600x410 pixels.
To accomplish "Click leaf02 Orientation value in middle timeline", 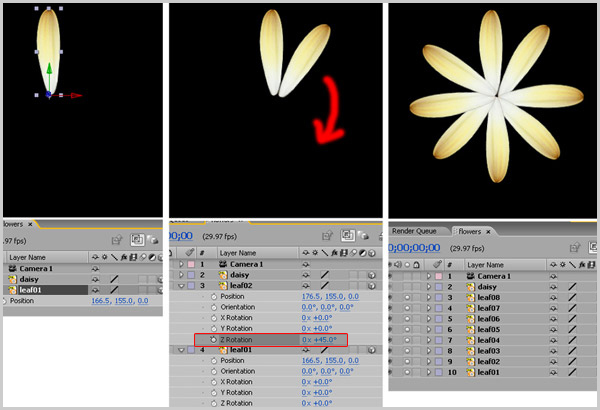I will coord(327,307).
